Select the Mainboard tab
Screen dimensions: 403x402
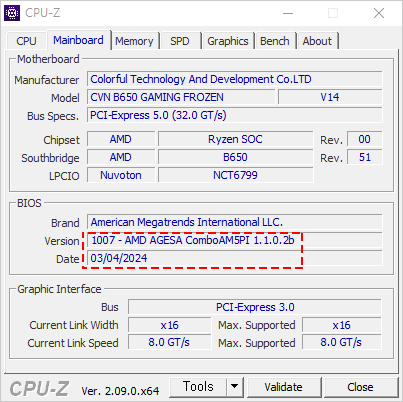[x=79, y=40]
